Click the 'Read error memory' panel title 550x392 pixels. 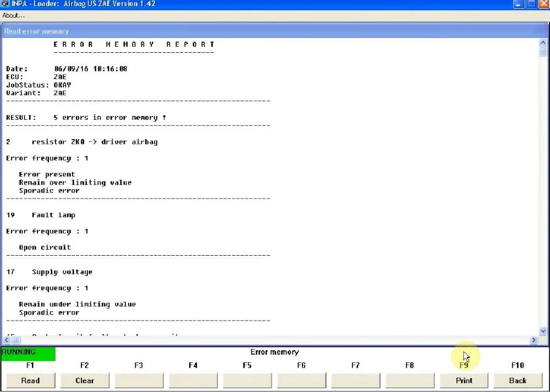click(36, 31)
